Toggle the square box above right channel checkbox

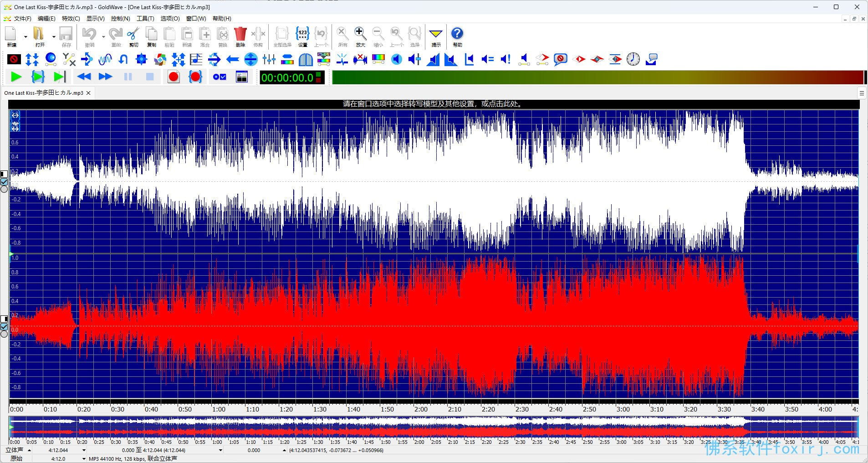[x=4, y=319]
